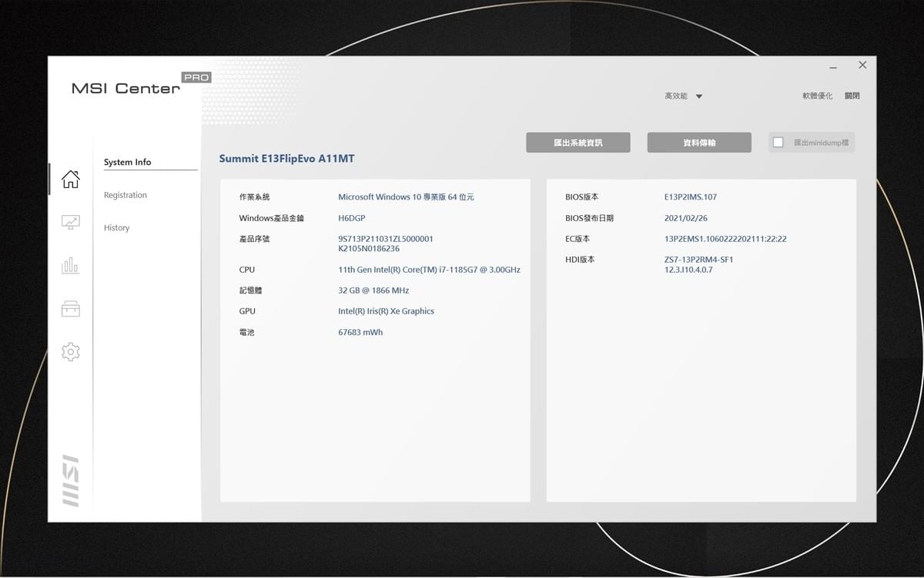Select the HDI version ZS7-13P2RM4-SF1

click(x=698, y=260)
